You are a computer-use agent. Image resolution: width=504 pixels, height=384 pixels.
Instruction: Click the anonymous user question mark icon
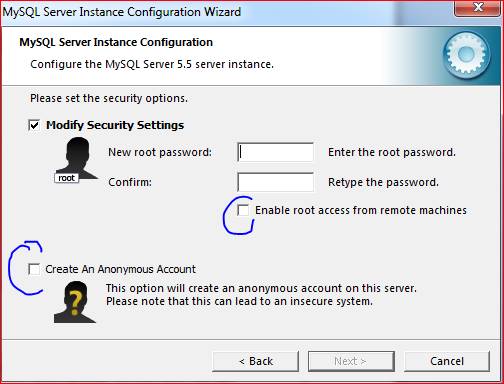pyautogui.click(x=75, y=302)
